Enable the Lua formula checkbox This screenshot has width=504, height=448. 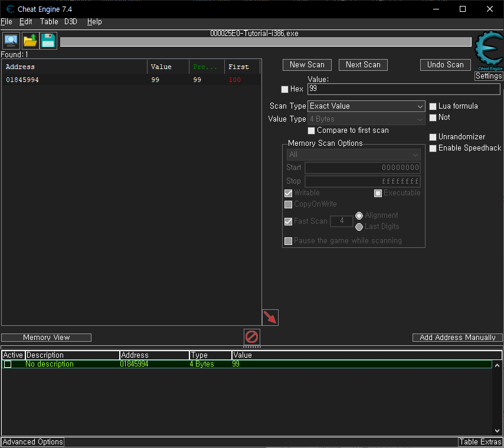coord(433,106)
